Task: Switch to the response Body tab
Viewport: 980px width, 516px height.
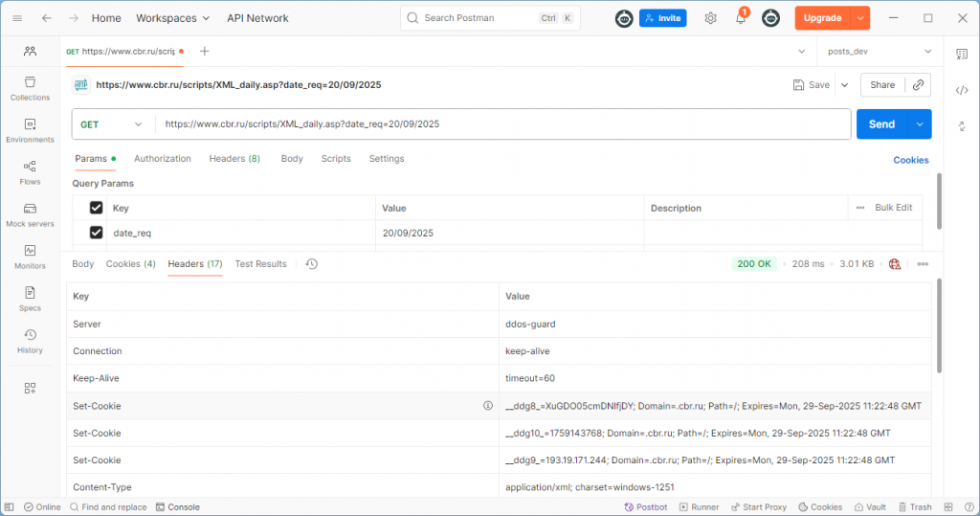Action: 82,264
